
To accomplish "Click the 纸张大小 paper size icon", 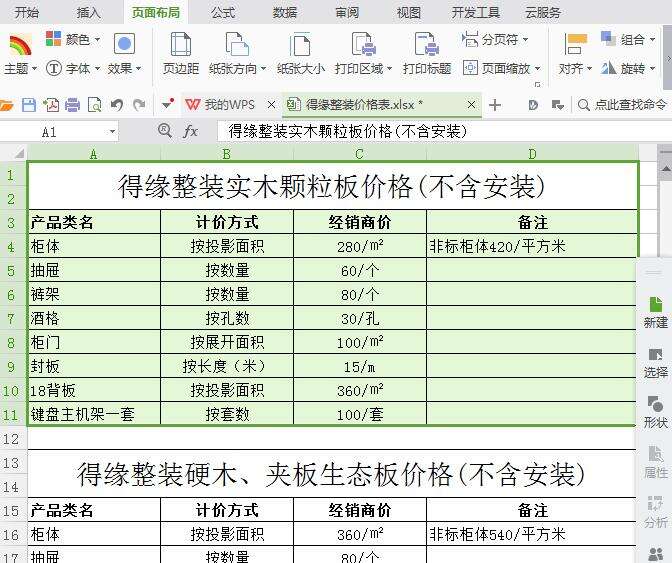I will pyautogui.click(x=300, y=45).
